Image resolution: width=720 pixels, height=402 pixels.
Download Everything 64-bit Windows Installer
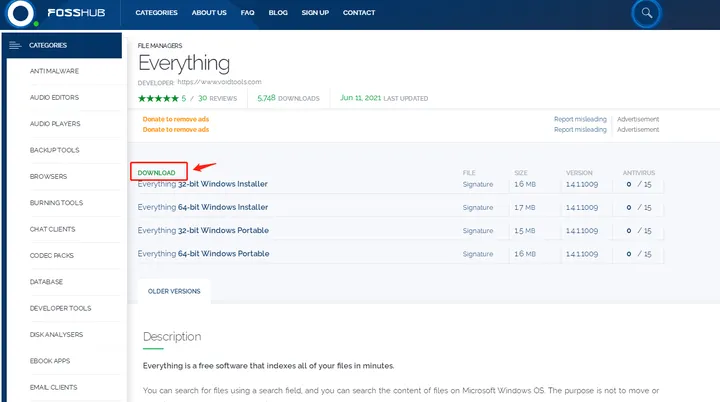click(x=202, y=207)
